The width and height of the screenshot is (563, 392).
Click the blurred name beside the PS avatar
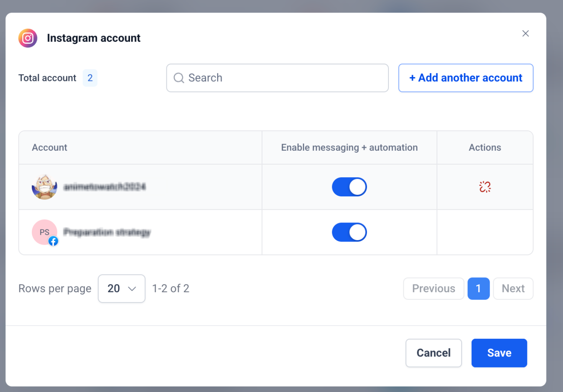coord(107,232)
